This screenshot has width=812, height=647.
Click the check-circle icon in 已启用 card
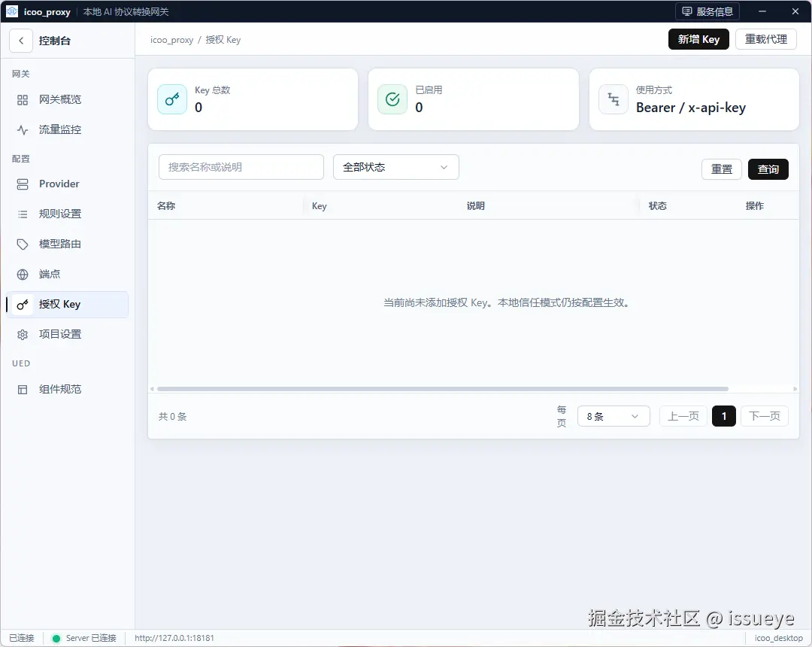tap(392, 99)
